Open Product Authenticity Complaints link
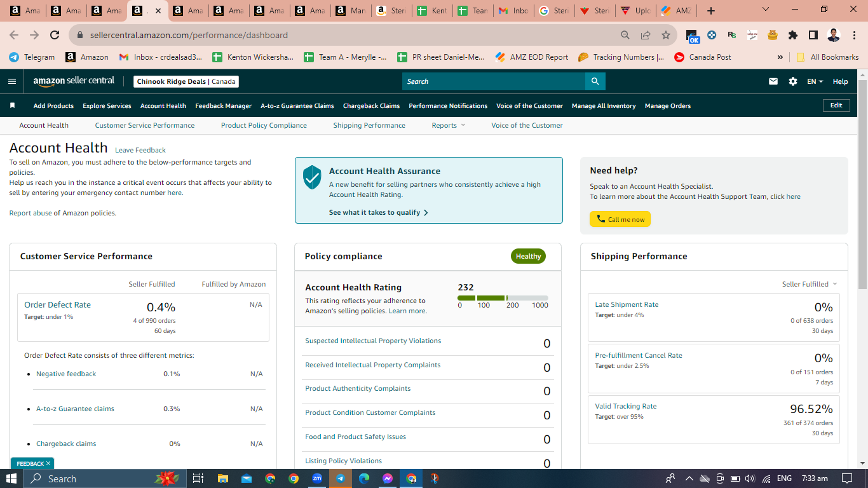 (358, 388)
